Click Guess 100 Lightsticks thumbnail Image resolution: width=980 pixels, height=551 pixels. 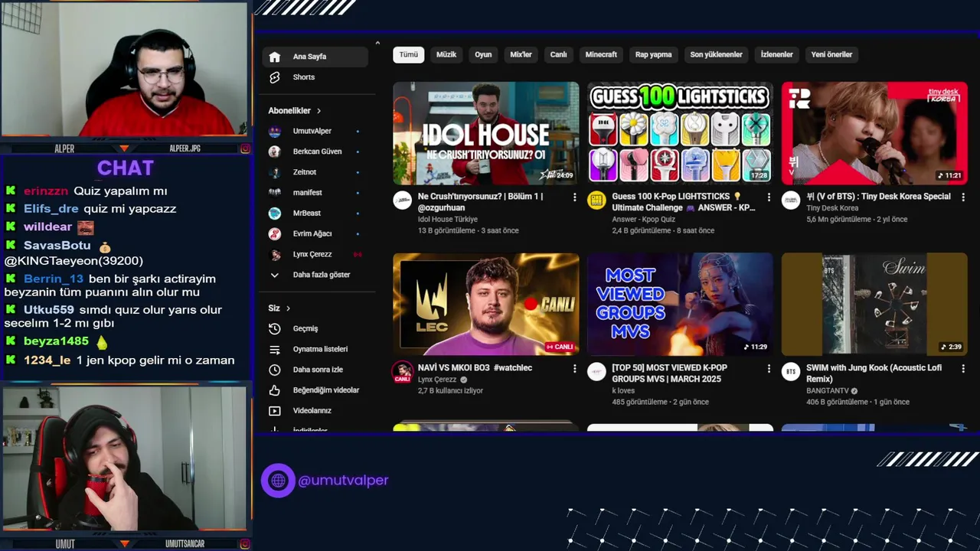click(680, 133)
